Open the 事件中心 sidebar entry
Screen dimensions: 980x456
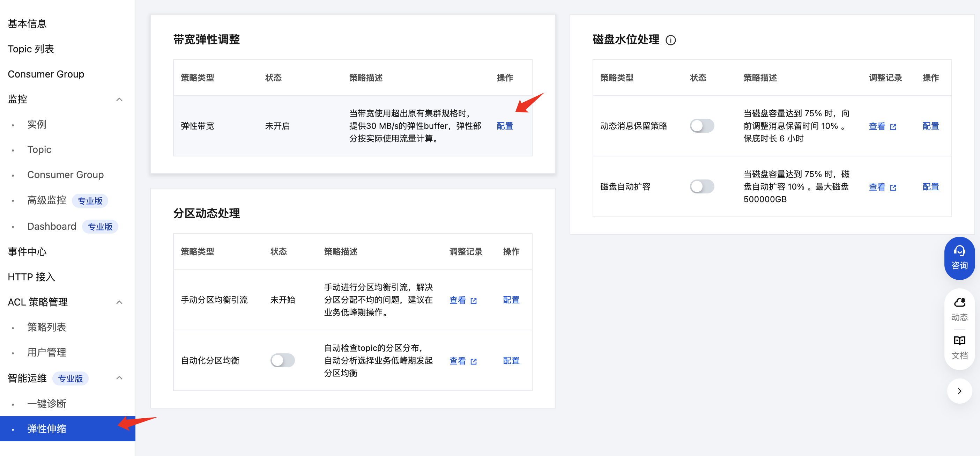coord(27,252)
